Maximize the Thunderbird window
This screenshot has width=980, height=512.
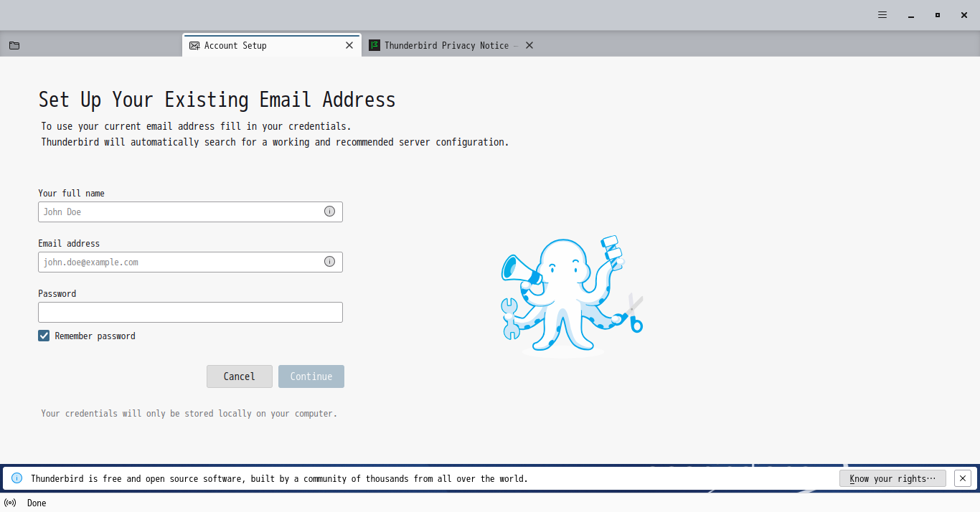click(937, 15)
